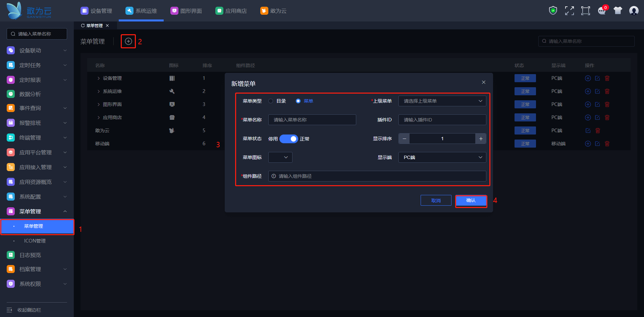The height and width of the screenshot is (317, 644).
Task: Click the 确认 button
Action: click(x=471, y=201)
